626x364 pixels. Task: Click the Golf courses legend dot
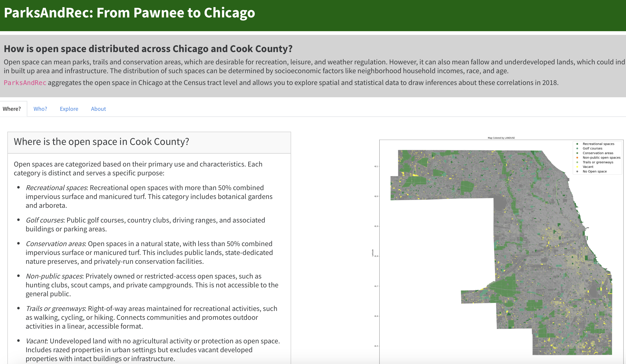tap(577, 148)
